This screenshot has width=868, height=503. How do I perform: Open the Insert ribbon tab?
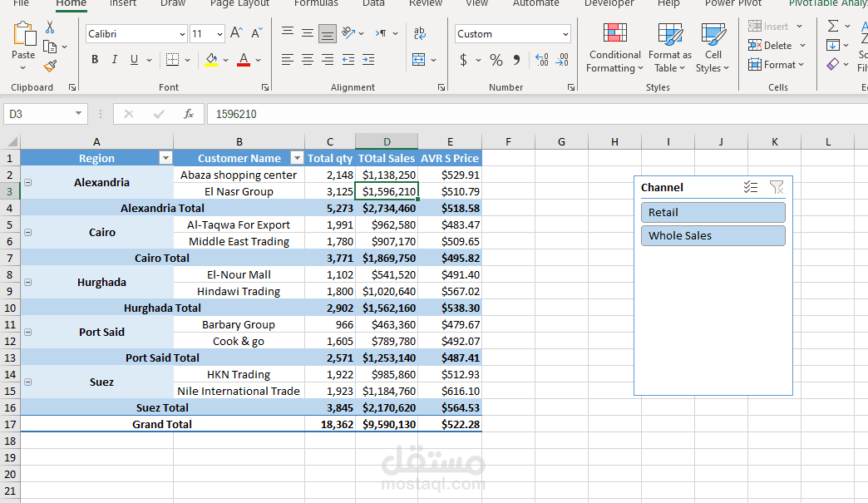[122, 3]
